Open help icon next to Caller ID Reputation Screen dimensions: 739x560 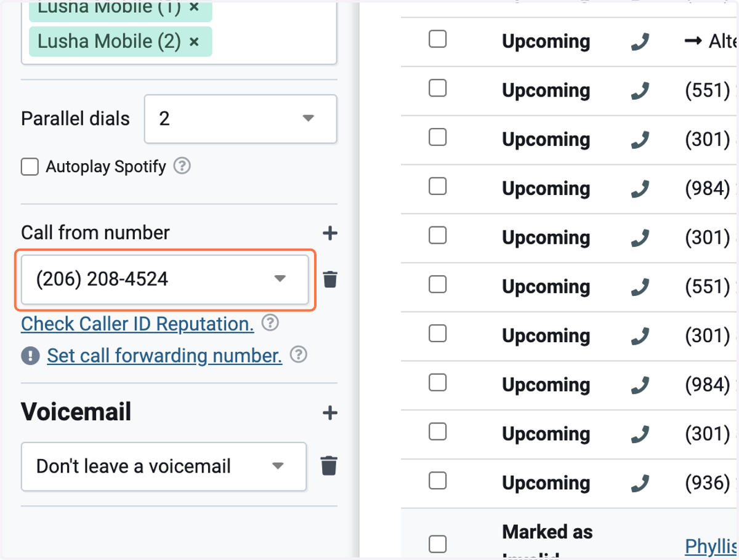[270, 323]
